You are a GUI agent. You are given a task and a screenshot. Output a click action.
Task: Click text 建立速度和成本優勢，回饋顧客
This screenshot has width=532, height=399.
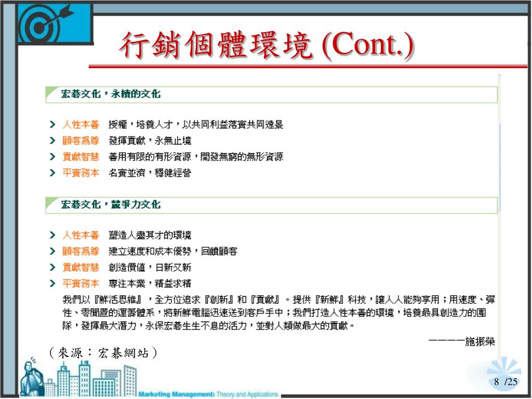click(173, 251)
